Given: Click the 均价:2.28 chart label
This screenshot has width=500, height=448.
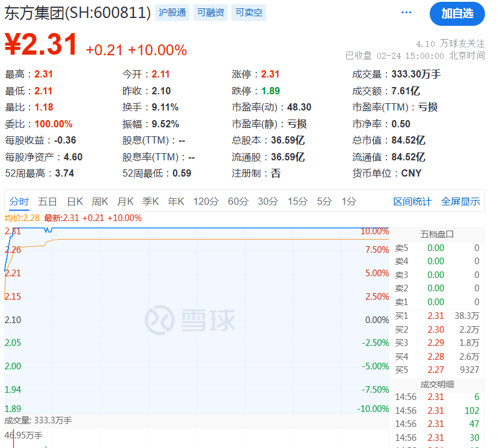Looking at the screenshot, I should pyautogui.click(x=22, y=218).
